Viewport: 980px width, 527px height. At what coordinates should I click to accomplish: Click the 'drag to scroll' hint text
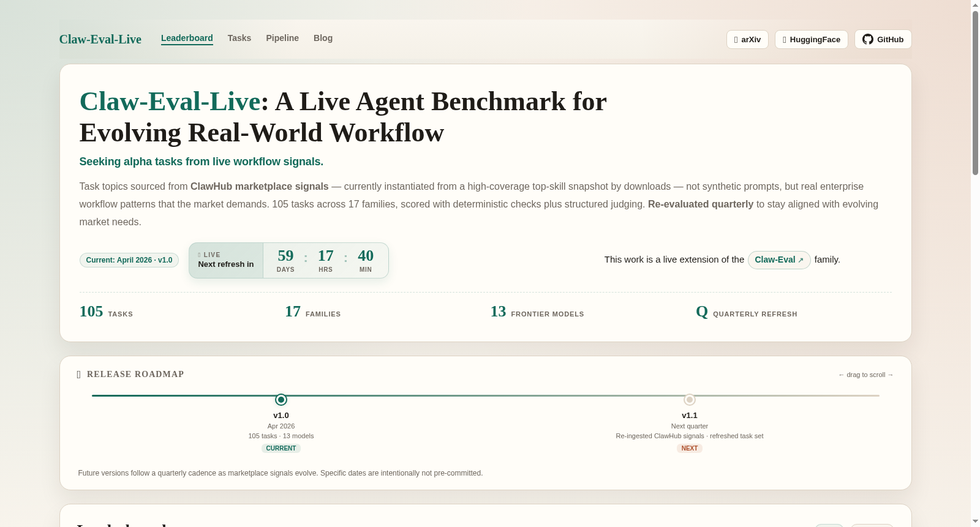pyautogui.click(x=866, y=375)
